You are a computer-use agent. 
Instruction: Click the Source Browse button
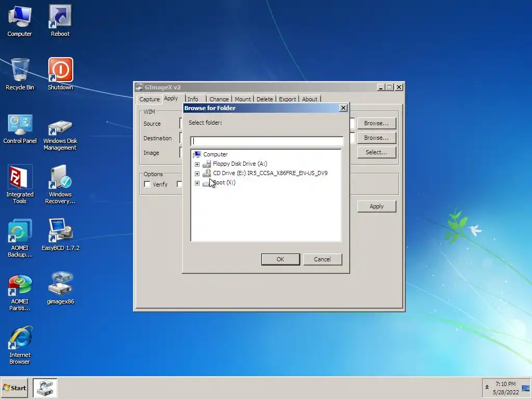tap(376, 123)
